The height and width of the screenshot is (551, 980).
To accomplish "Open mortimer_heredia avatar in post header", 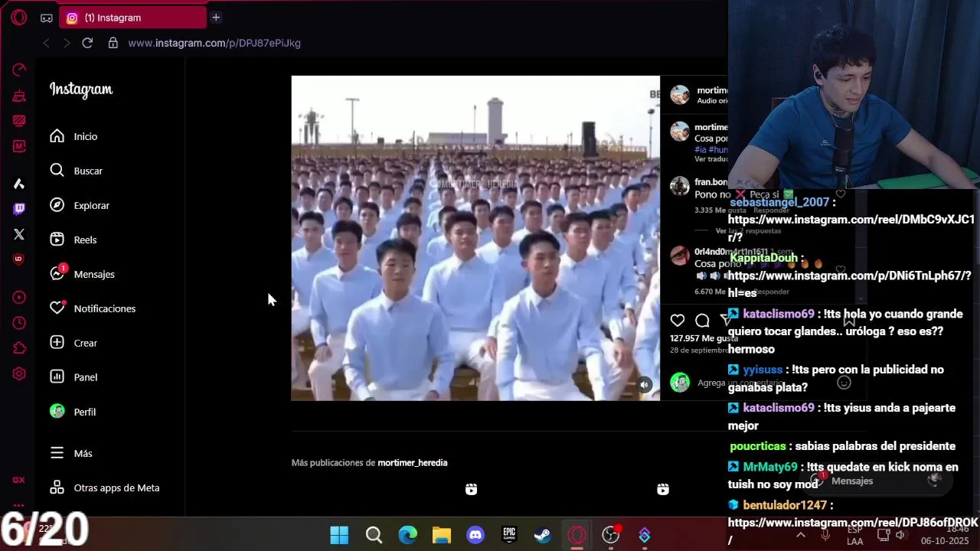I will click(x=680, y=94).
